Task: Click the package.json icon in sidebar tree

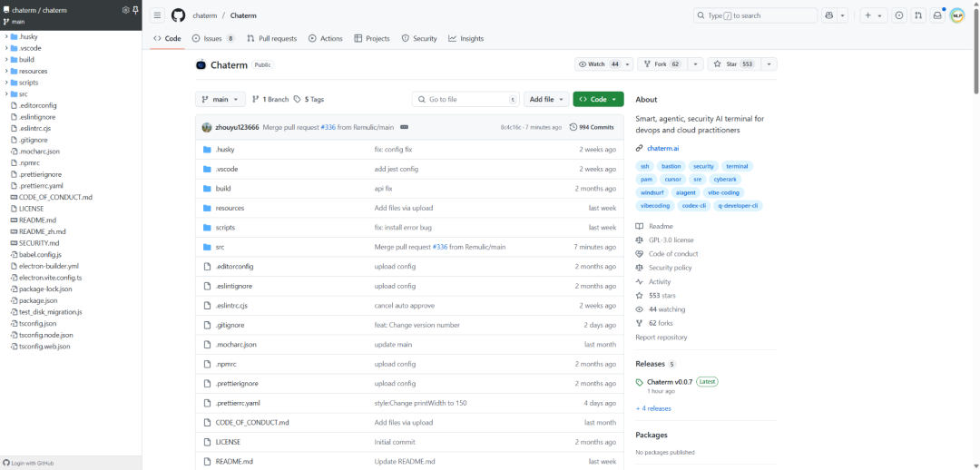Action: point(14,300)
